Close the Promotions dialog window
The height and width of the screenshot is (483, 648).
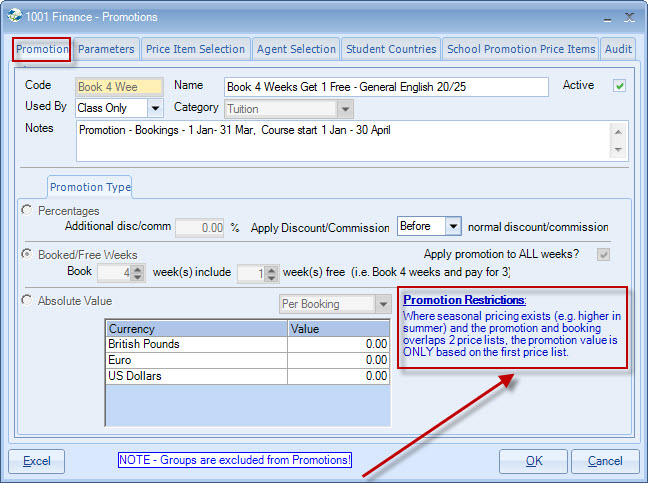point(628,17)
